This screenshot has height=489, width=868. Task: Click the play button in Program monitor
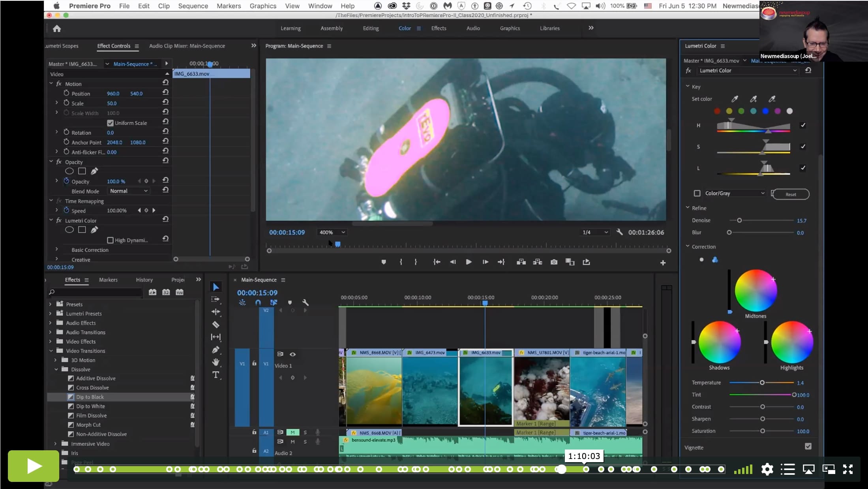(x=469, y=262)
